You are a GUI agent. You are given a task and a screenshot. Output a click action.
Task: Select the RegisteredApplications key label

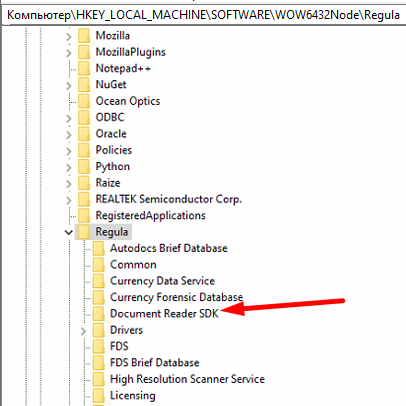click(x=151, y=215)
